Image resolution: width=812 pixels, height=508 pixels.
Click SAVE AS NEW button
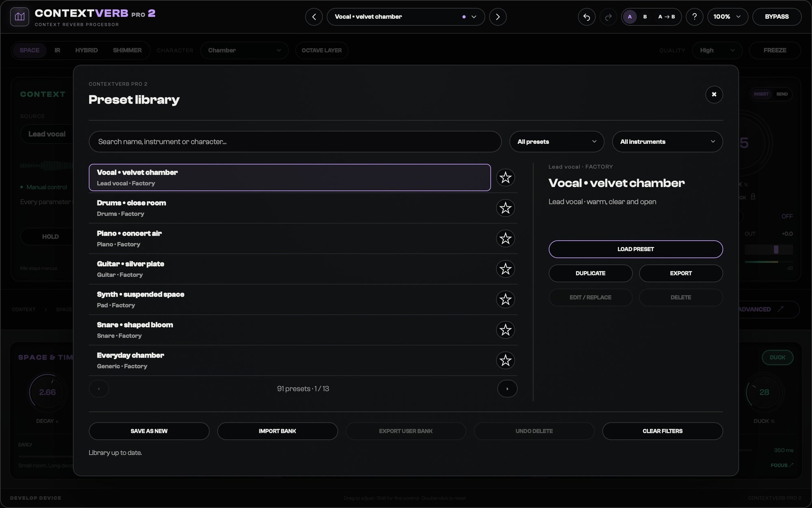pos(149,431)
